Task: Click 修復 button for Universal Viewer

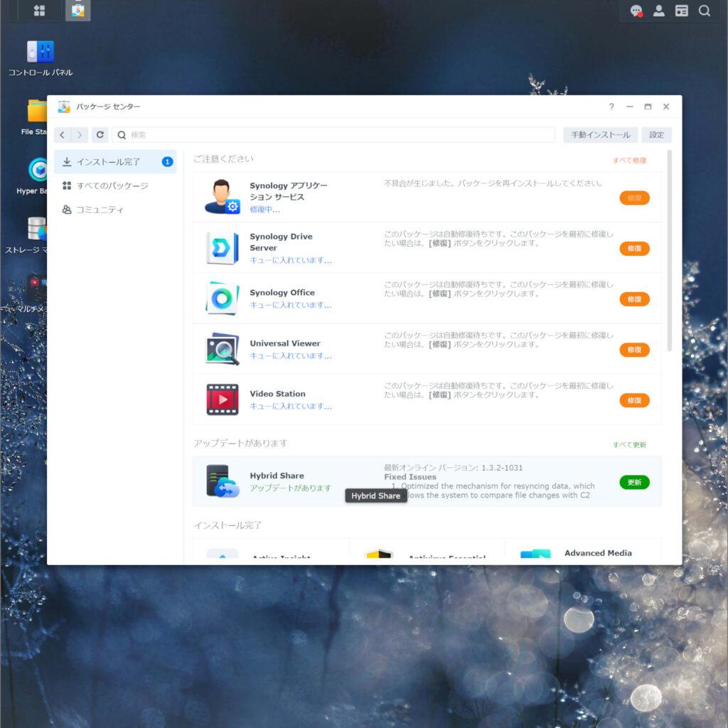Action: (x=634, y=350)
